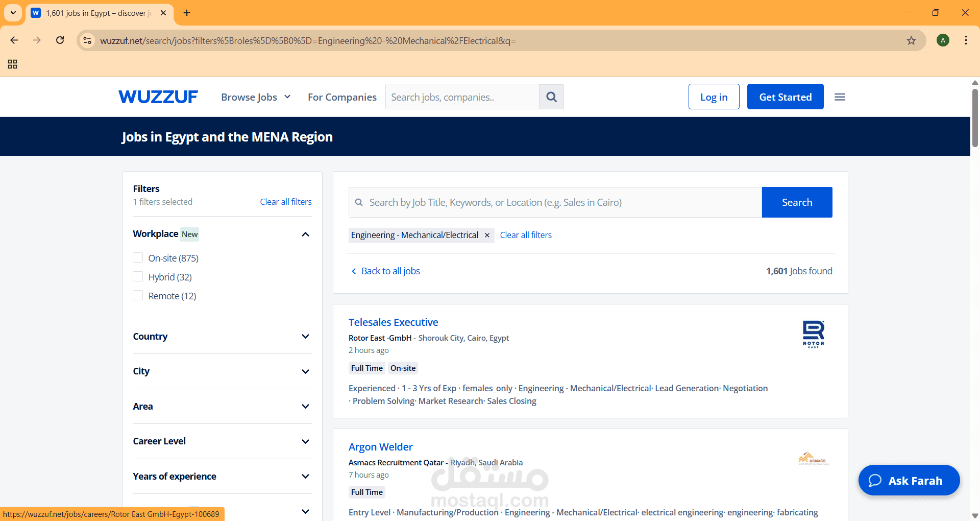Click the On-site (875) label
Image resolution: width=980 pixels, height=521 pixels.
tap(174, 258)
